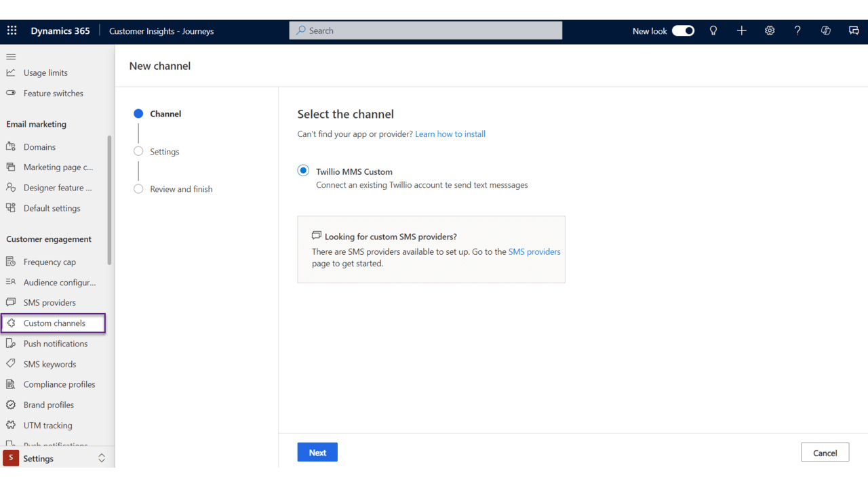The width and height of the screenshot is (868, 488).
Task: Open the settings gear icon
Action: click(x=770, y=30)
